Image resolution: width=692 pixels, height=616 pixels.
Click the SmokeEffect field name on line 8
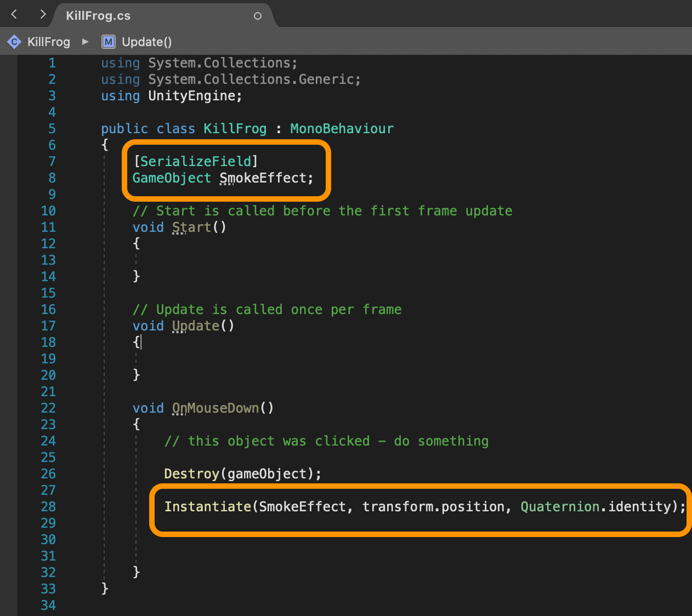(263, 178)
